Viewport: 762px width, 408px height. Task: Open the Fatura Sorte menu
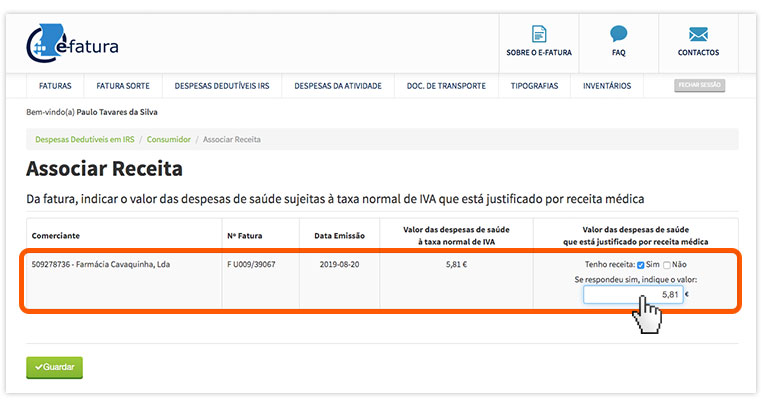[117, 86]
